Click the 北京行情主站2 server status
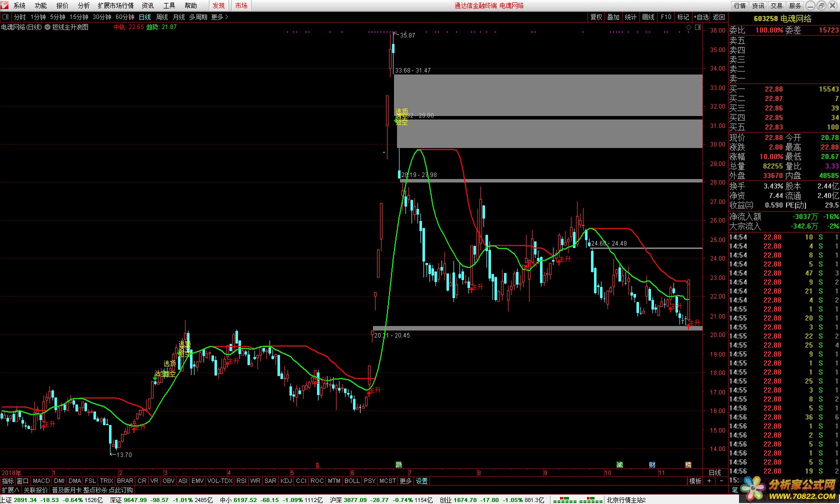This screenshot has height=504, width=840. tap(626, 500)
